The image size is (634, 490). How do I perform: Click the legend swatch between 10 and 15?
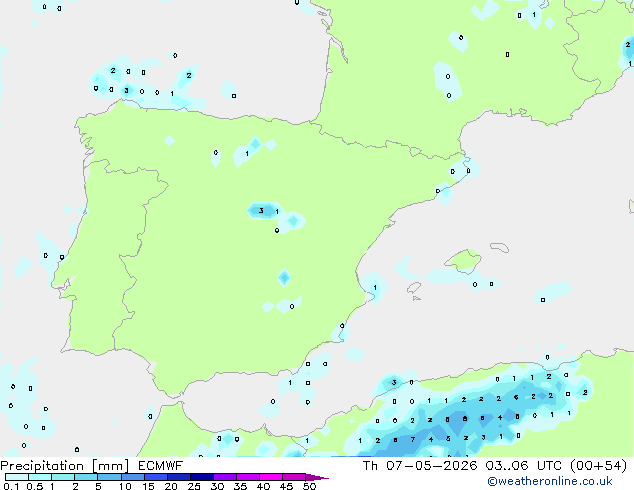point(132,477)
